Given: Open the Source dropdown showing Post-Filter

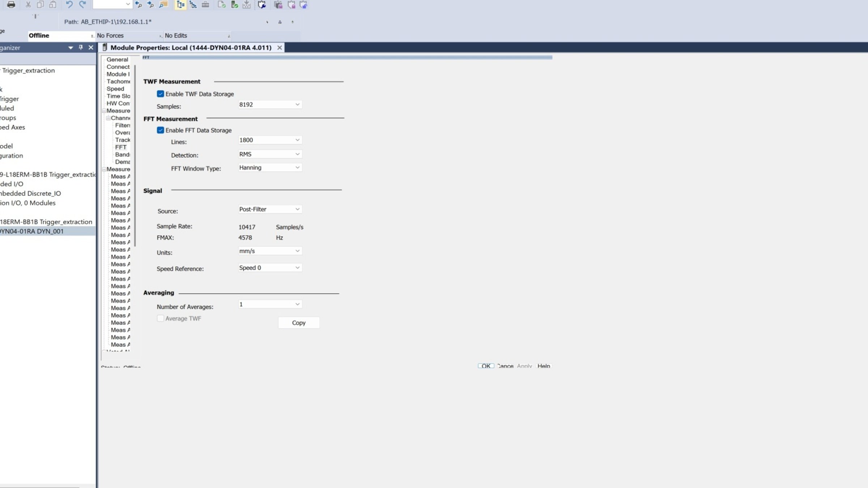Looking at the screenshot, I should (270, 209).
